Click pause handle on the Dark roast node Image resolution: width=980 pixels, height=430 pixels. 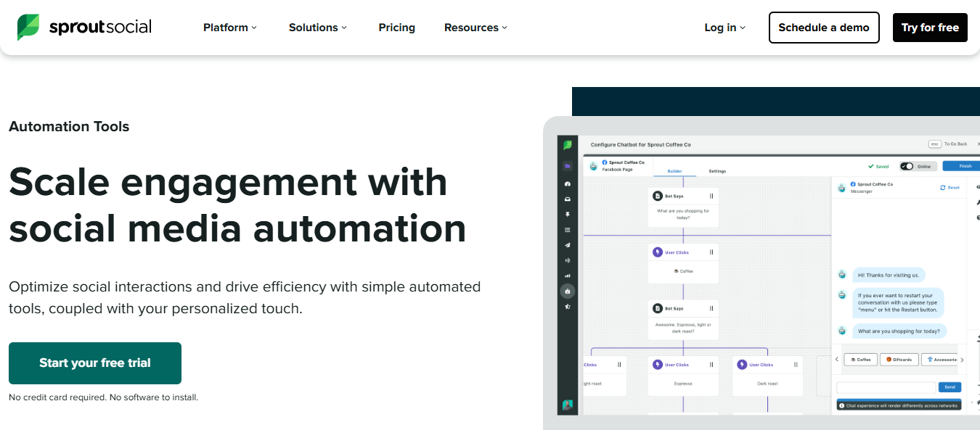pyautogui.click(x=796, y=365)
